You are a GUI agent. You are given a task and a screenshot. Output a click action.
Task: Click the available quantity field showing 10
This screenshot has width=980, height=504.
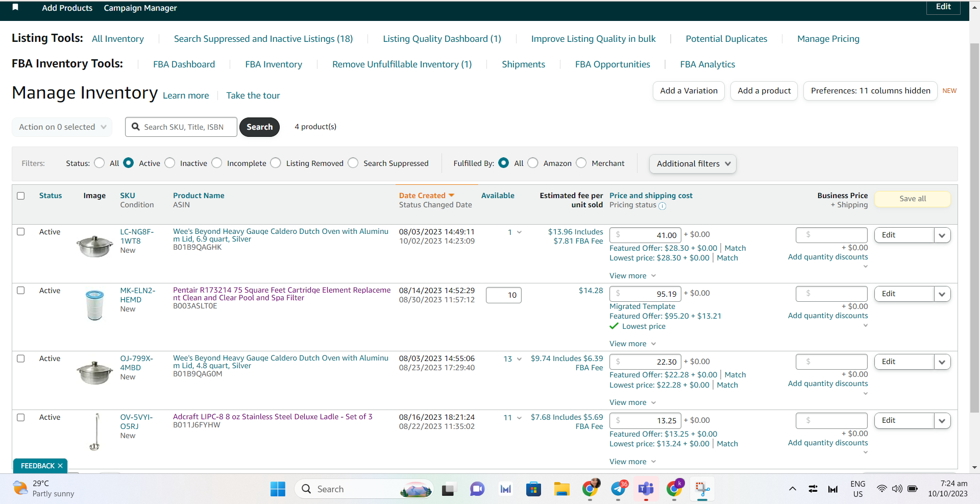tap(504, 295)
